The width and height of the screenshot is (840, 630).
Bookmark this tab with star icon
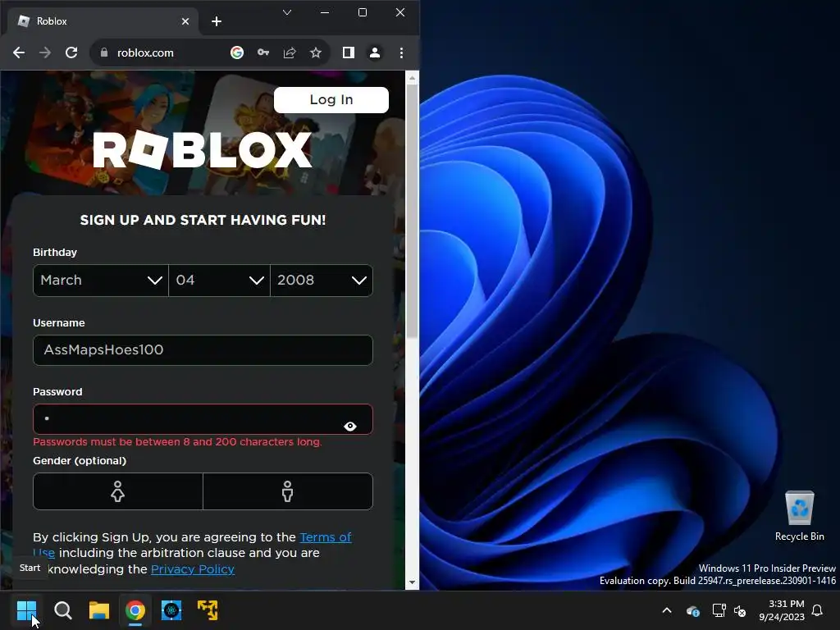(316, 52)
